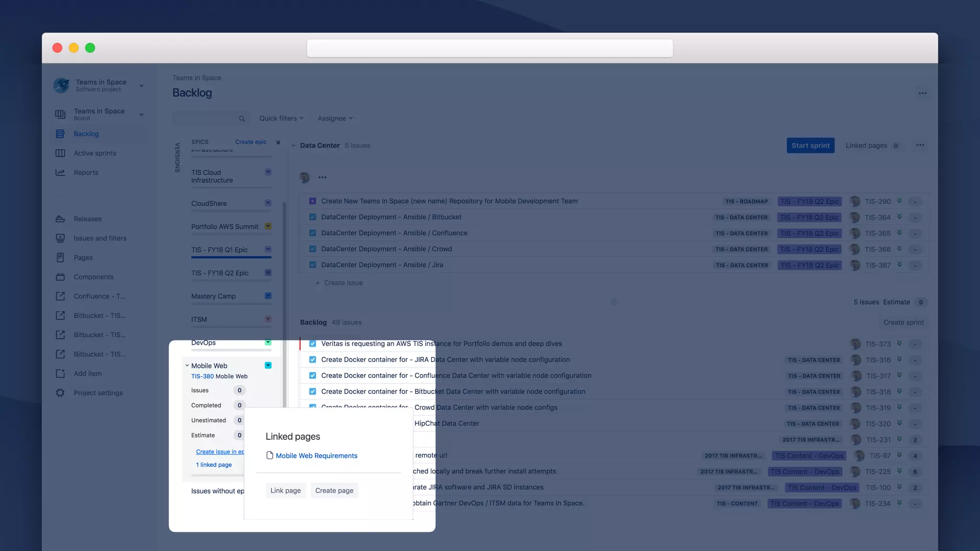Select Active sprints in sidebar
The width and height of the screenshot is (980, 551).
[95, 154]
